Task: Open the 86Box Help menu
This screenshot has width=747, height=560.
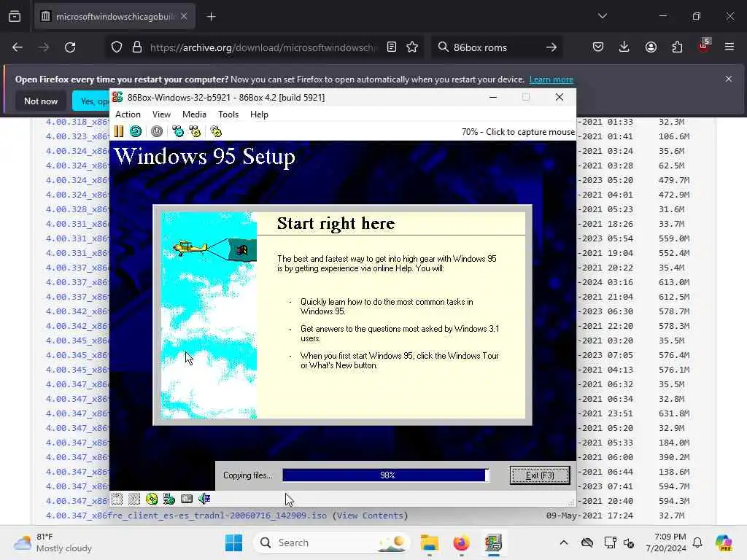Action: click(259, 114)
